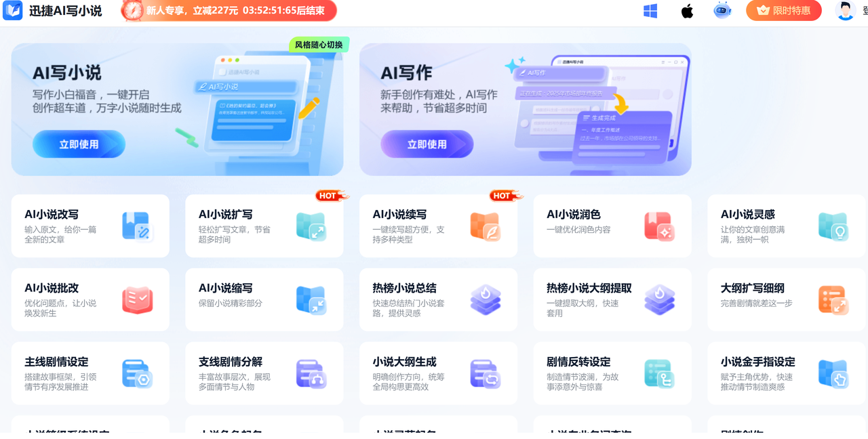868x439 pixels.
Task: Click the 热榜小说总结 flame layers icon
Action: (x=486, y=300)
